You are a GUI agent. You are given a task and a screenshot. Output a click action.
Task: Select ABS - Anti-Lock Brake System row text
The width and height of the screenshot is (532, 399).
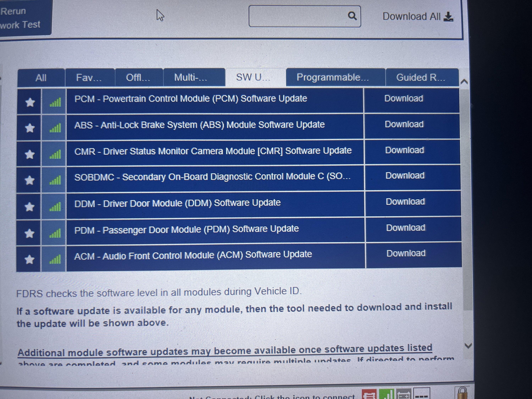tap(199, 125)
